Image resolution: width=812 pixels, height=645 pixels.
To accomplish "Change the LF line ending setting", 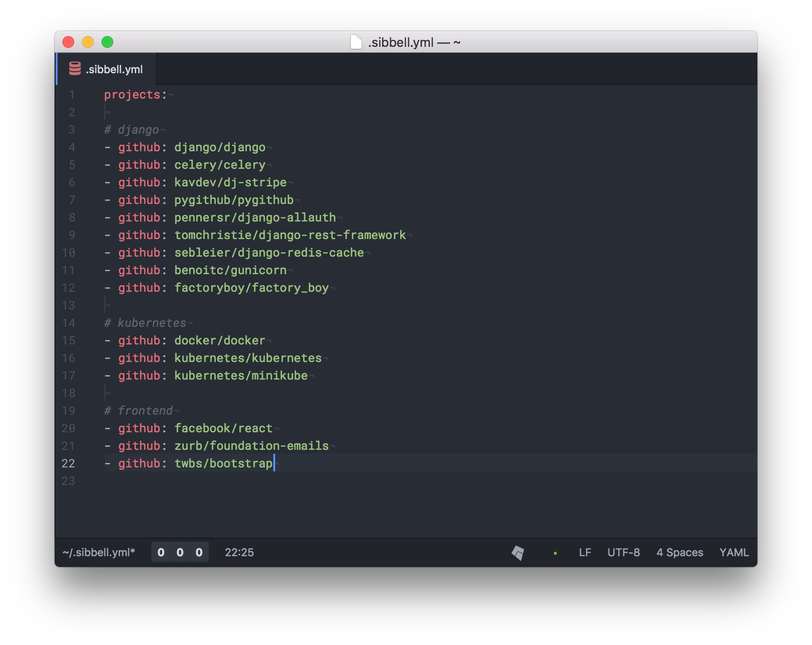I will [585, 552].
